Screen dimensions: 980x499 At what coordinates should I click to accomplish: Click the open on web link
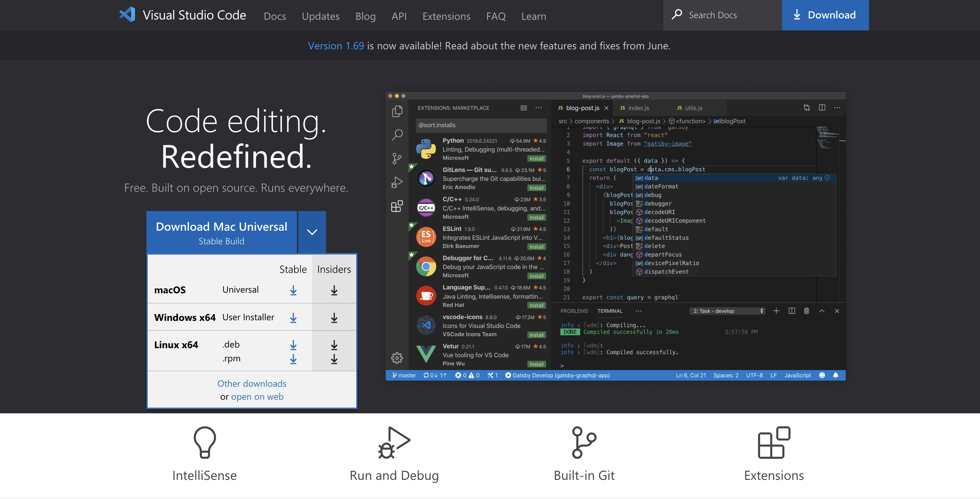coord(257,396)
